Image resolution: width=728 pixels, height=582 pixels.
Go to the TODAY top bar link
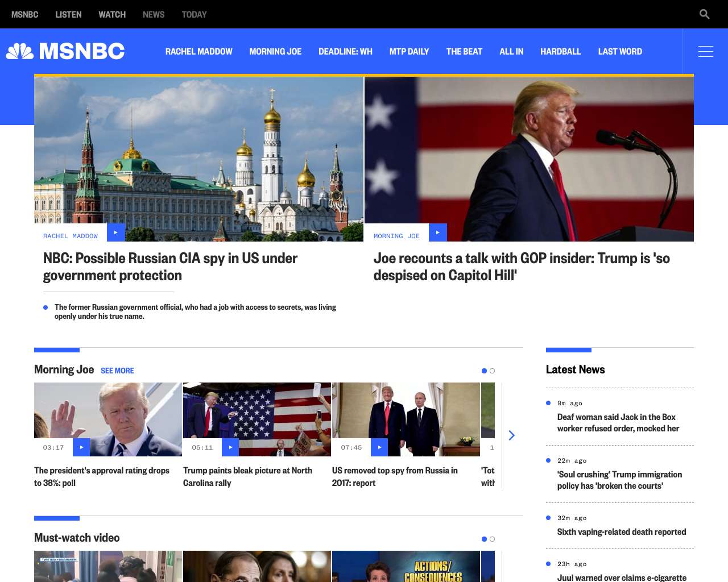click(194, 14)
